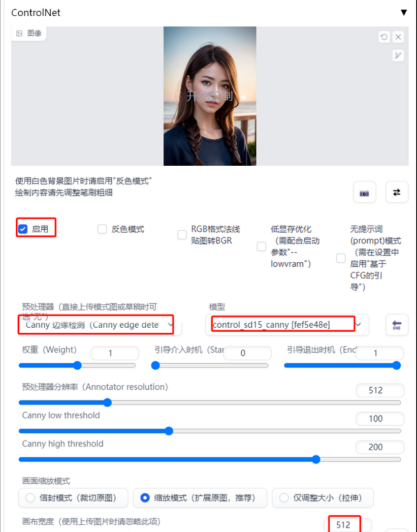417x532 pixels.
Task: Click the 使用白色背景图片时请启用"反色模式" hint text
Action: pyautogui.click(x=83, y=181)
